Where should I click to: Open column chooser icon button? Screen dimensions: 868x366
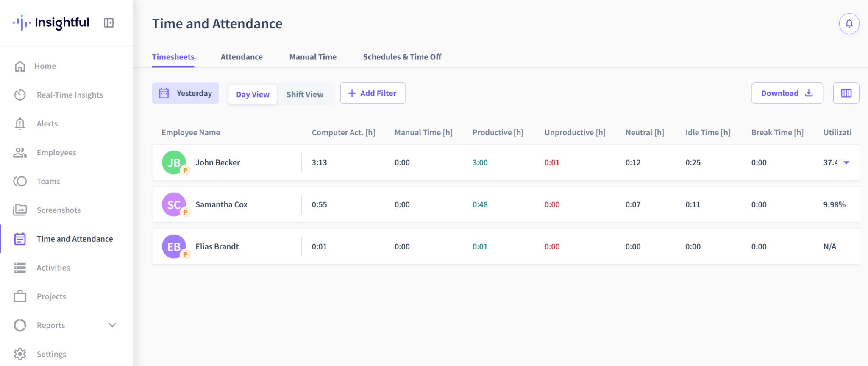pyautogui.click(x=846, y=93)
